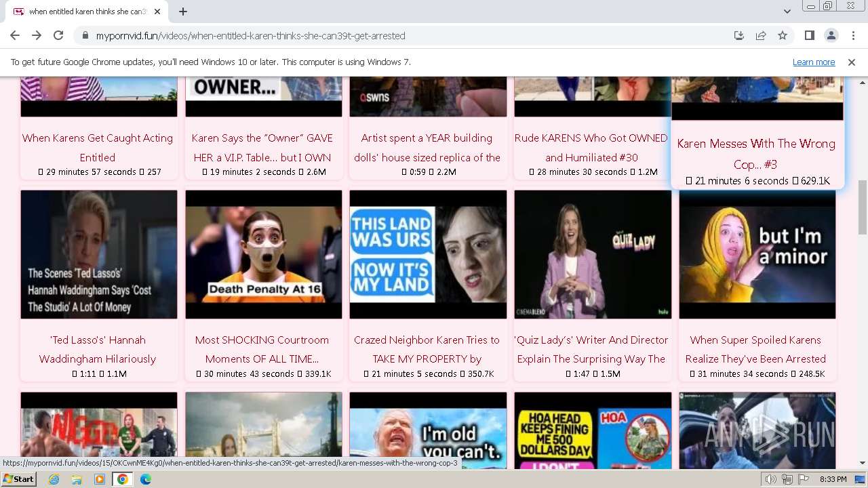Open the volume speaker tray icon

(771, 479)
